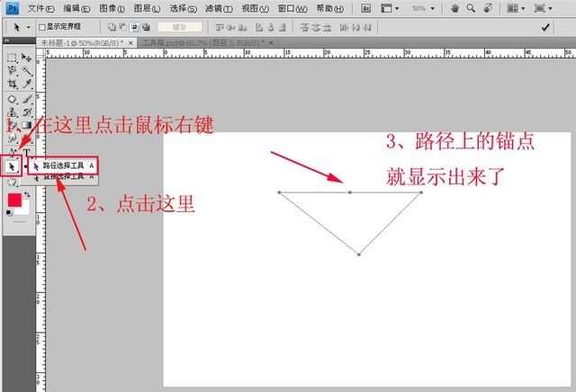Open the 编辑(E) menu
The width and height of the screenshot is (576, 392).
76,8
